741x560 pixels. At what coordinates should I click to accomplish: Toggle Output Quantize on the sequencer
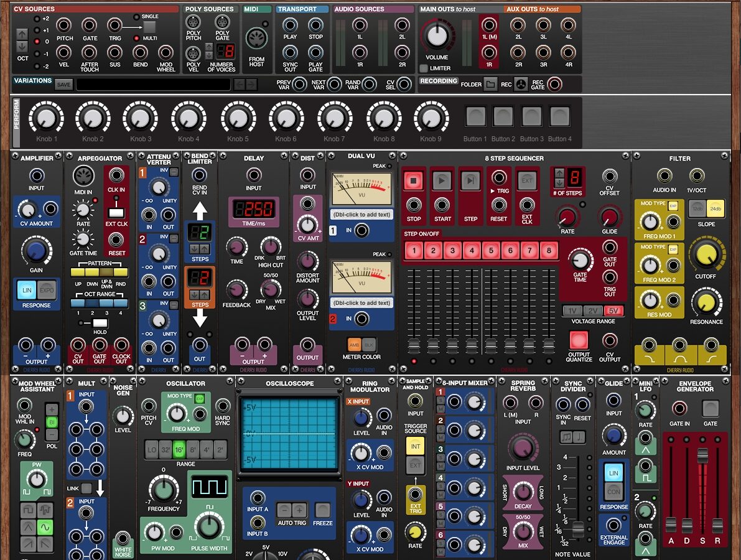click(x=579, y=340)
